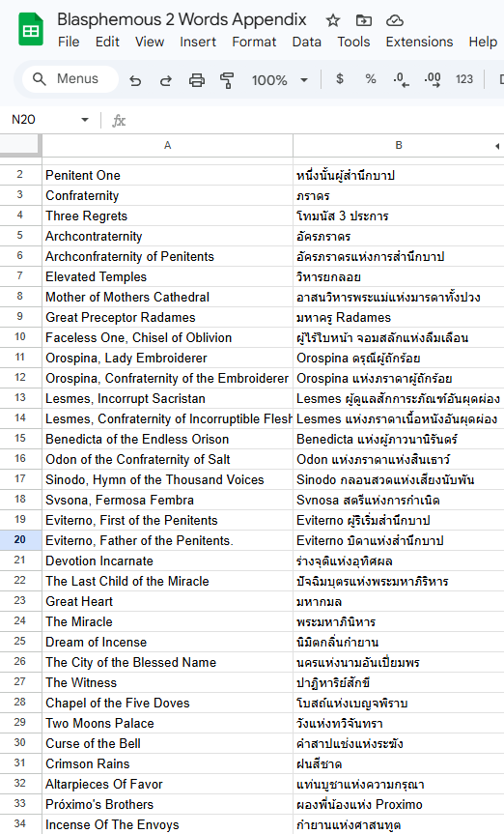Click the formula bar input area

(317, 120)
